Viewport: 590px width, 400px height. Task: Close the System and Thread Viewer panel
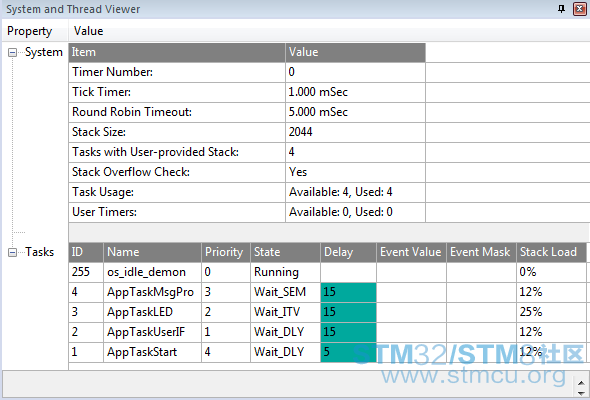pos(579,9)
